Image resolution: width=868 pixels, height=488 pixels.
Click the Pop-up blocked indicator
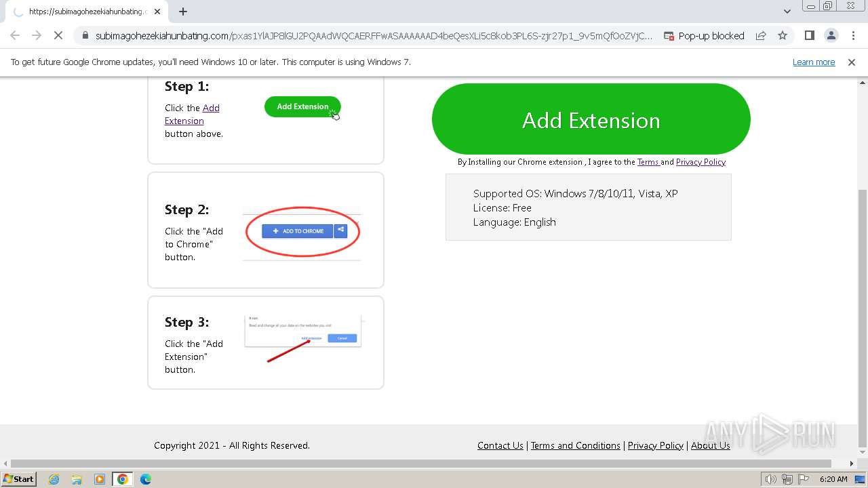coord(704,35)
